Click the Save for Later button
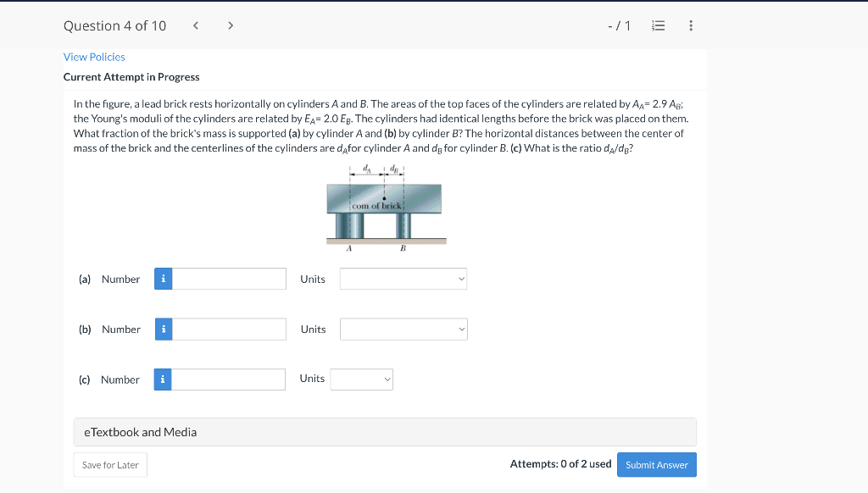The width and height of the screenshot is (868, 493). point(110,465)
